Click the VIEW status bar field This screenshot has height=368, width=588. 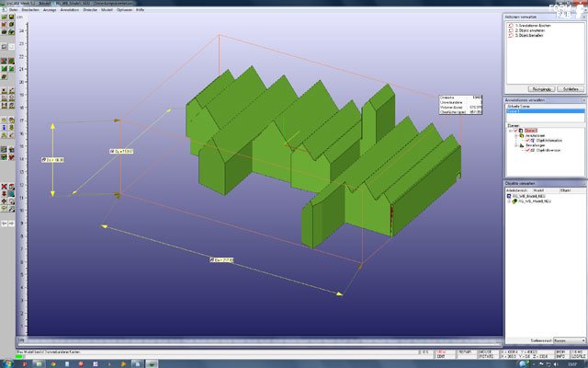(441, 351)
